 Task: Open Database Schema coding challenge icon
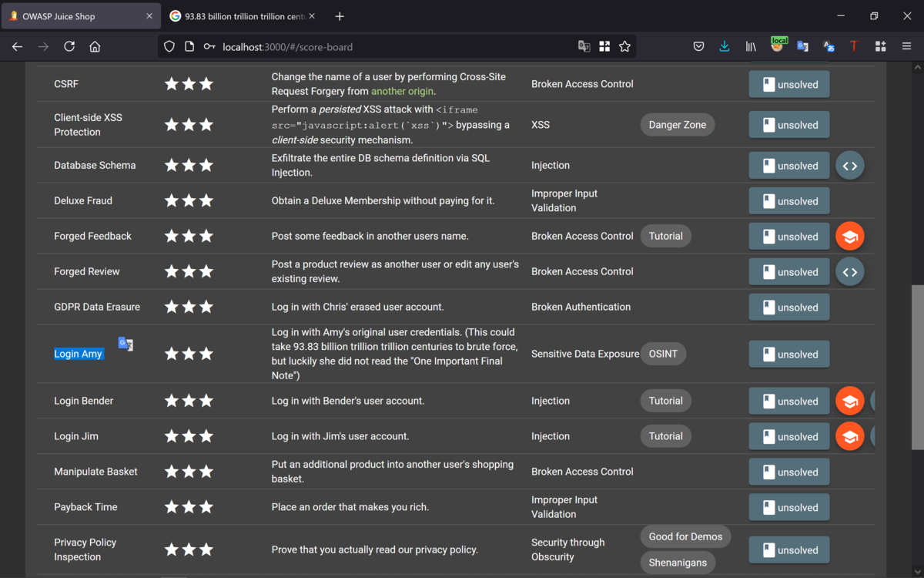tap(850, 166)
